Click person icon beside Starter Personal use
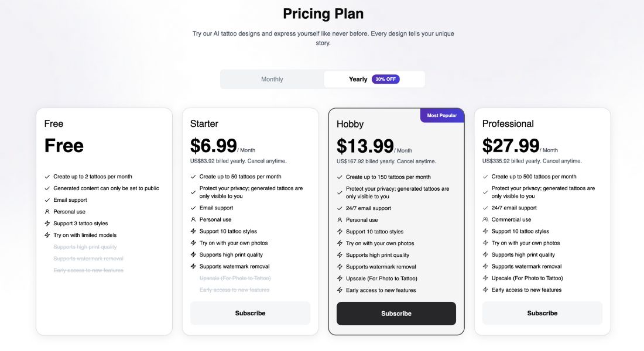The height and width of the screenshot is (351, 644). click(x=193, y=219)
